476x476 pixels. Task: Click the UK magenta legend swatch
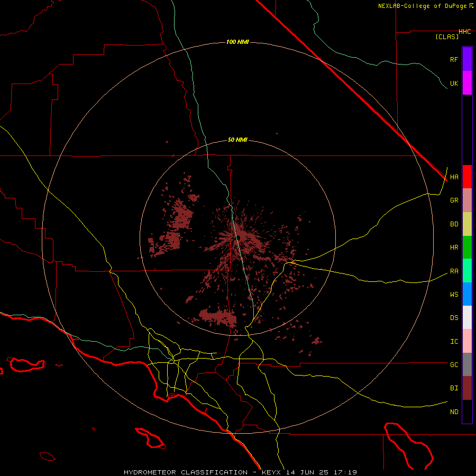[x=467, y=83]
